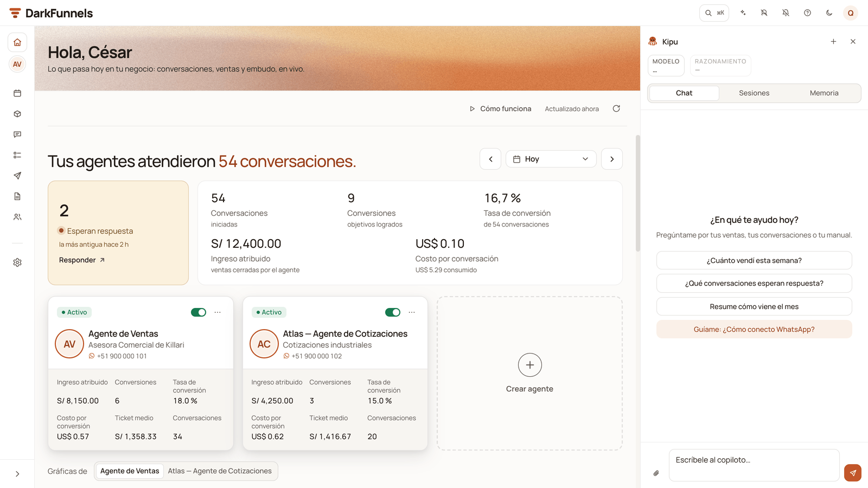868x488 pixels.
Task: Click Activo badge on Atlas card
Action: [x=269, y=312]
